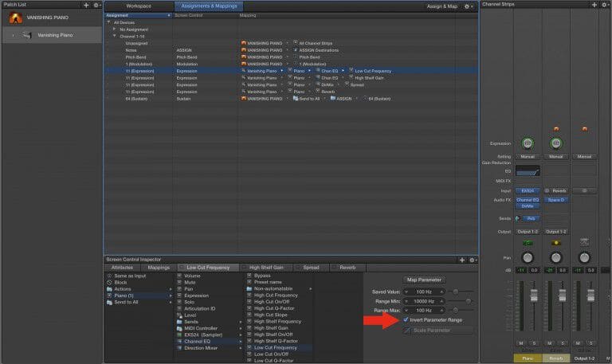
Task: Adjust the Saved Value slider
Action: pyautogui.click(x=456, y=292)
